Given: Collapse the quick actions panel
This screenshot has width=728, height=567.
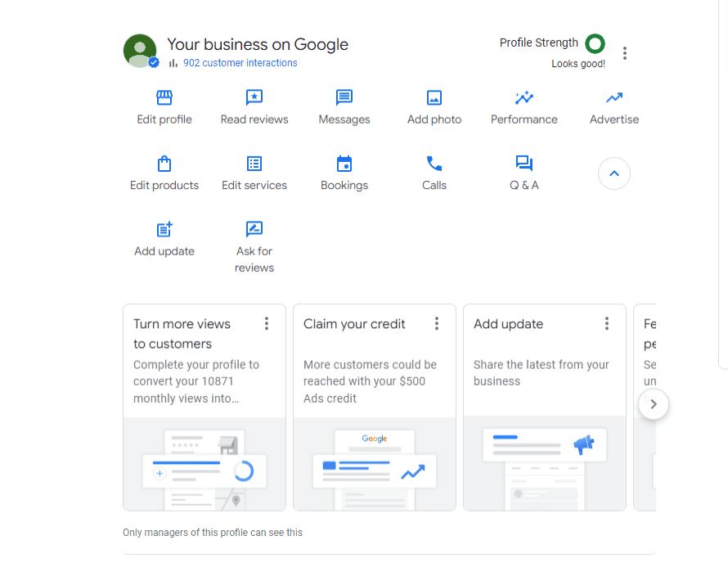Looking at the screenshot, I should coord(614,173).
